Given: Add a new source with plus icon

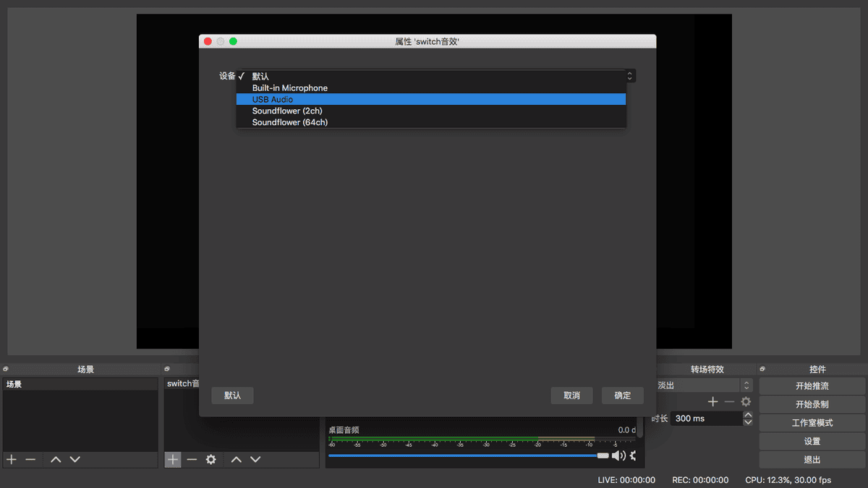Looking at the screenshot, I should [173, 459].
